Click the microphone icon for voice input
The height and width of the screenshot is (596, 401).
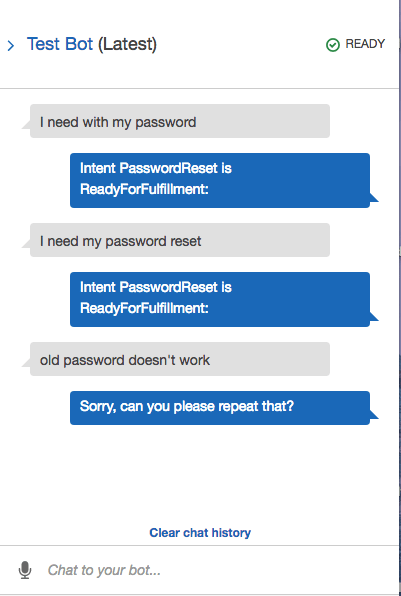click(x=25, y=570)
